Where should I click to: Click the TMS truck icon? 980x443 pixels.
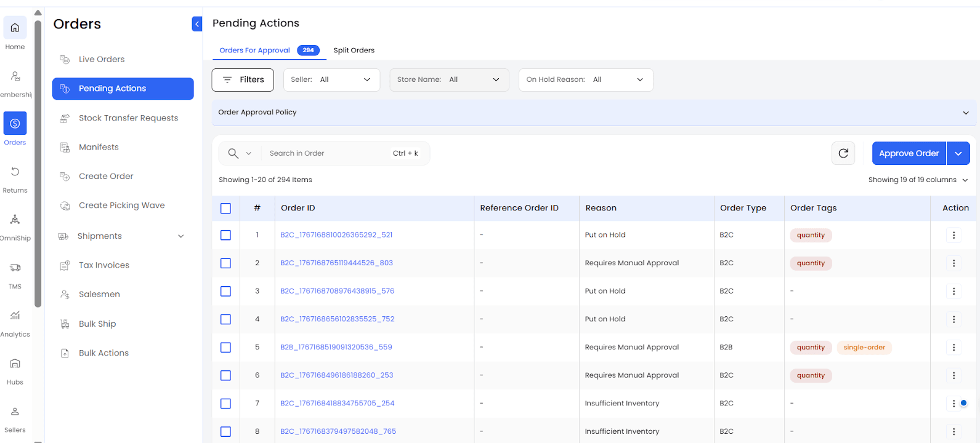pos(15,268)
